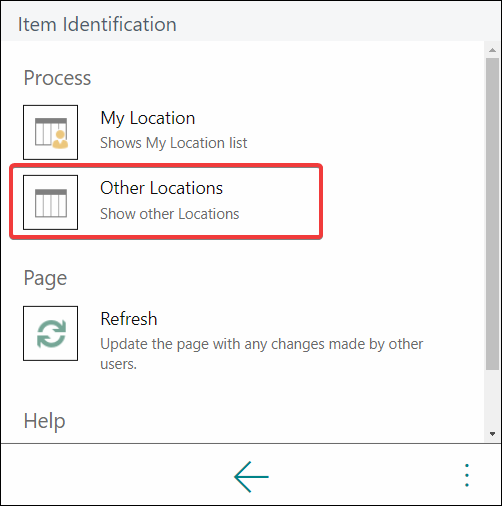Click the My Location table icon
Viewport: 502px width, 506px height.
click(x=50, y=132)
